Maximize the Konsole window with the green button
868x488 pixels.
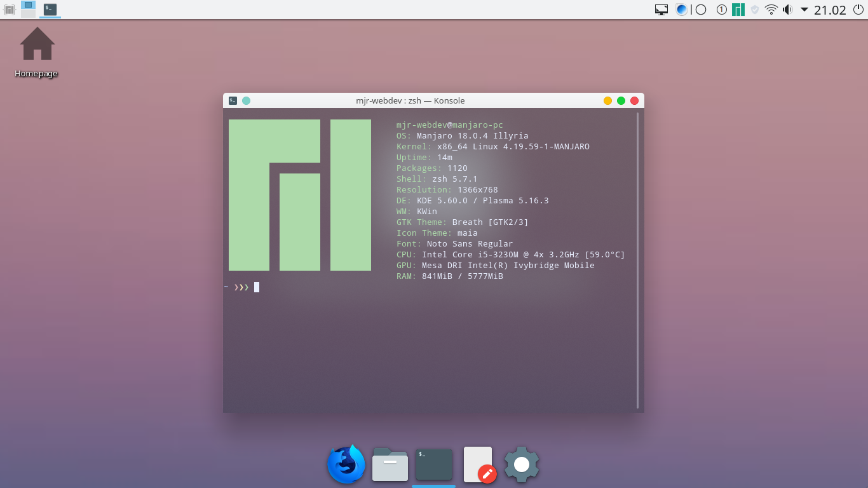pos(621,100)
